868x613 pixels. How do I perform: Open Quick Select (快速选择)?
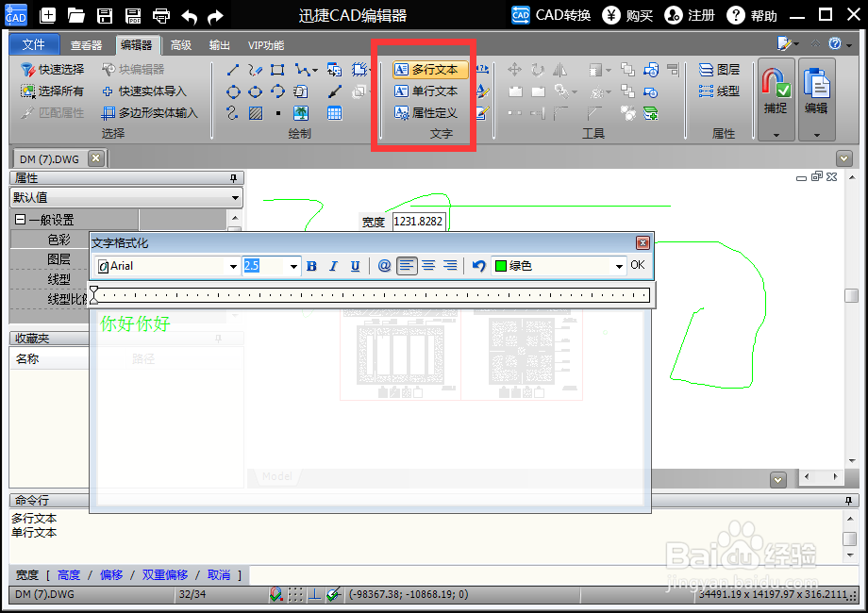(53, 69)
